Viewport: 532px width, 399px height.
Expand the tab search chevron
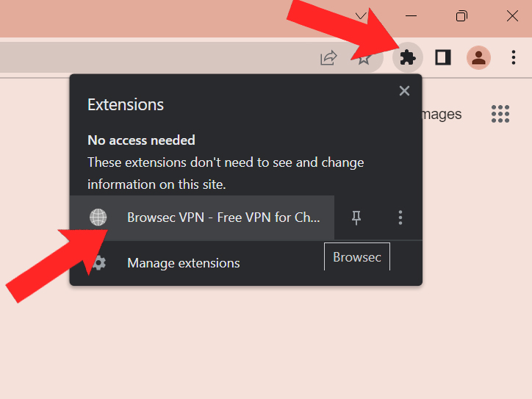pos(360,16)
